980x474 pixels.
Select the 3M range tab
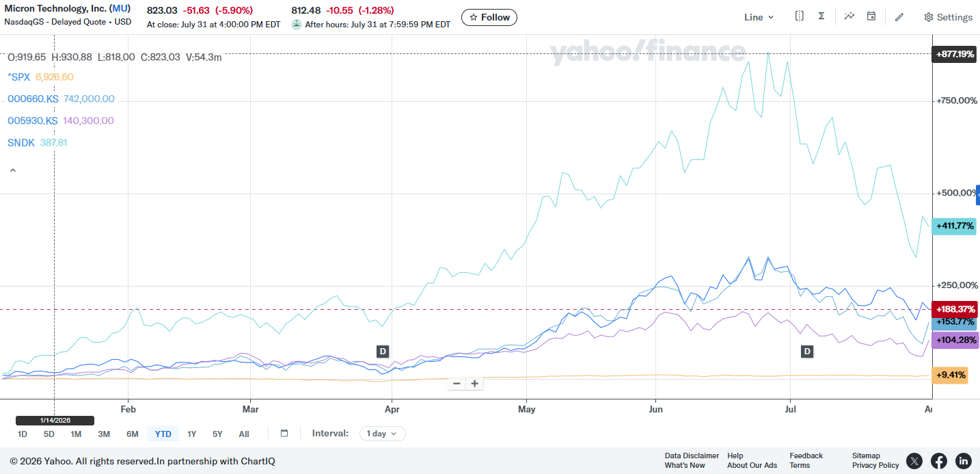tap(104, 434)
